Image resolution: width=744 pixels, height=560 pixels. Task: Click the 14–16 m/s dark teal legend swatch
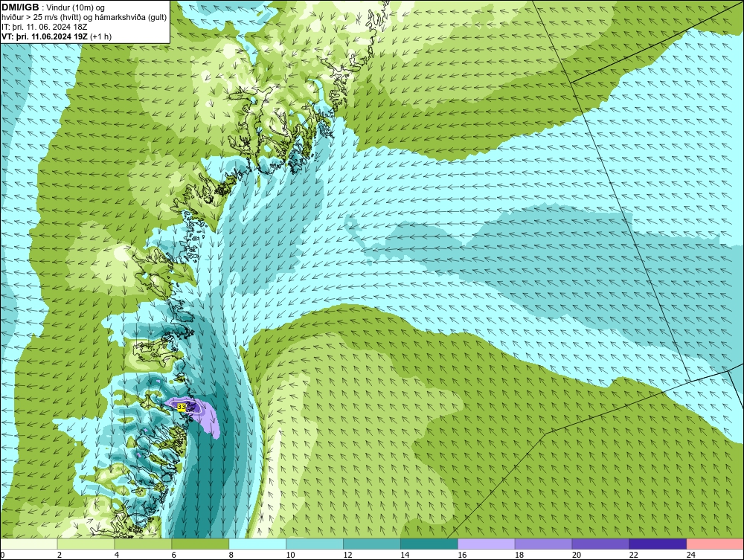[x=429, y=544]
